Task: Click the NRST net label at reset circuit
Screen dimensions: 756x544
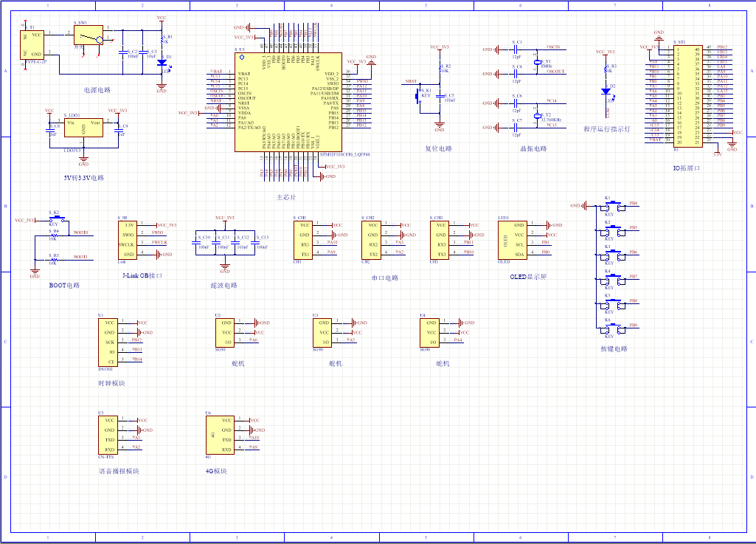Action: point(411,81)
